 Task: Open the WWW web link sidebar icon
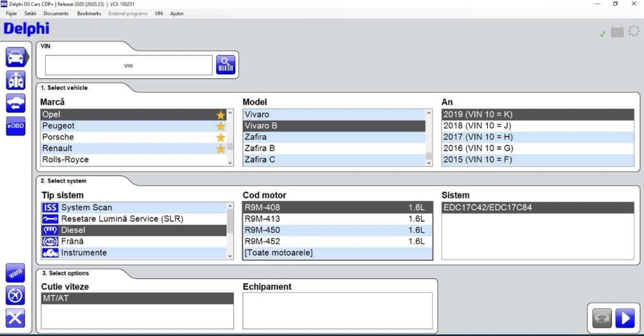(x=15, y=273)
